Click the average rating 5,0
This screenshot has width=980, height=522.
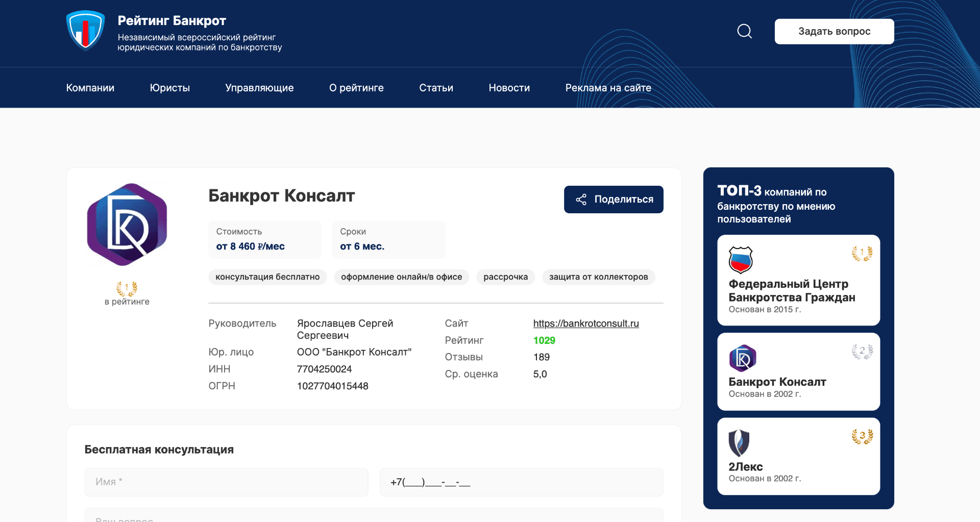[x=540, y=374]
